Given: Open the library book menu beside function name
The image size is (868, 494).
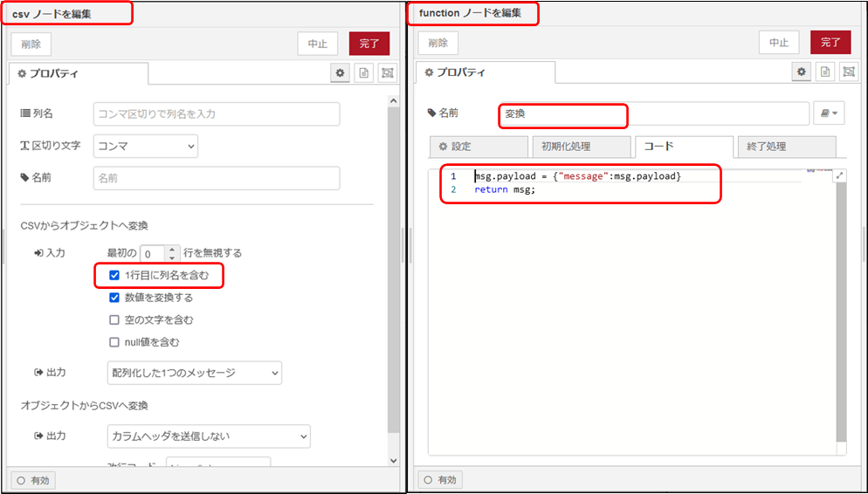Looking at the screenshot, I should [x=830, y=113].
